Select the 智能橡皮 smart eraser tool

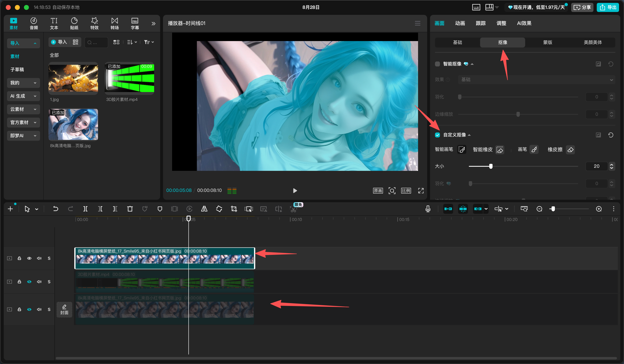coord(500,150)
